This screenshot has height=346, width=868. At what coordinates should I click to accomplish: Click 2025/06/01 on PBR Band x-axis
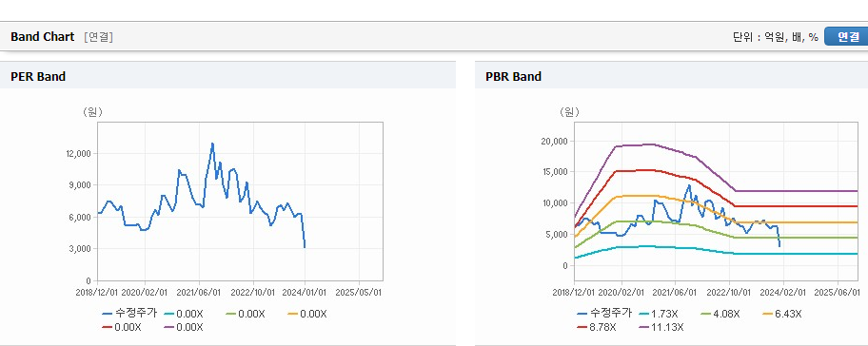point(837,292)
